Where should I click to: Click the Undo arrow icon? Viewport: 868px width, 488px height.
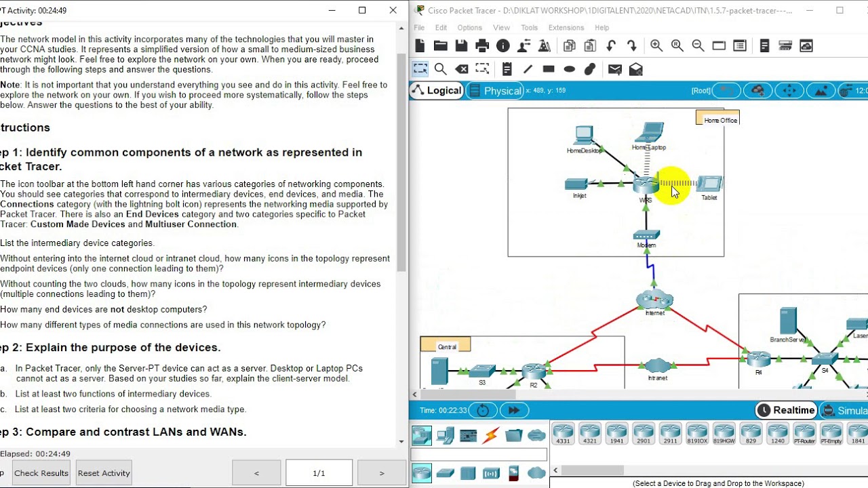pyautogui.click(x=611, y=45)
